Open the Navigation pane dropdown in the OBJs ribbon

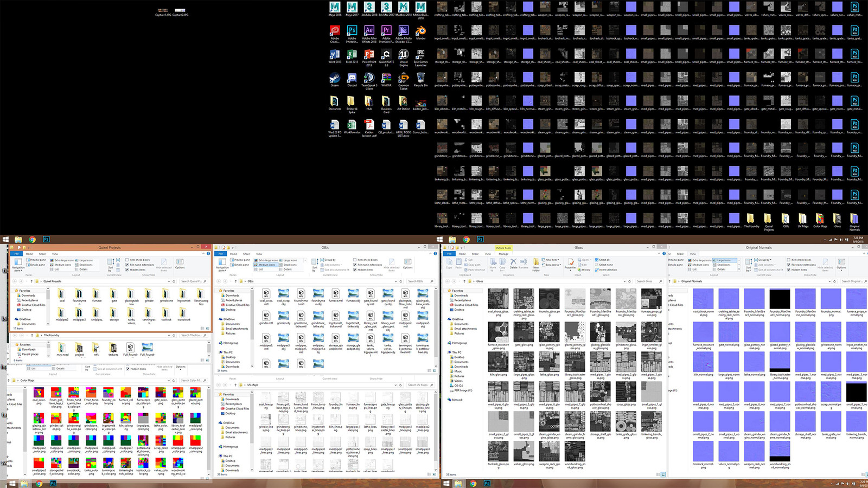tap(222, 264)
